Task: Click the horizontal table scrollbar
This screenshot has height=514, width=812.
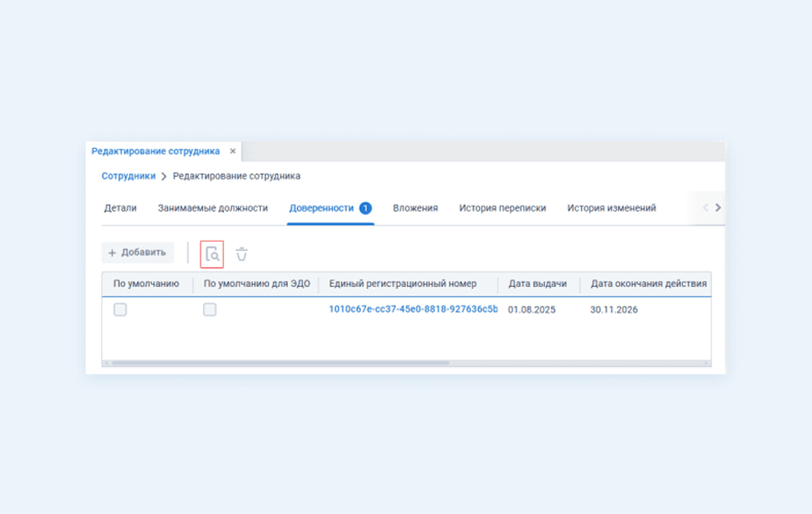Action: [x=281, y=363]
